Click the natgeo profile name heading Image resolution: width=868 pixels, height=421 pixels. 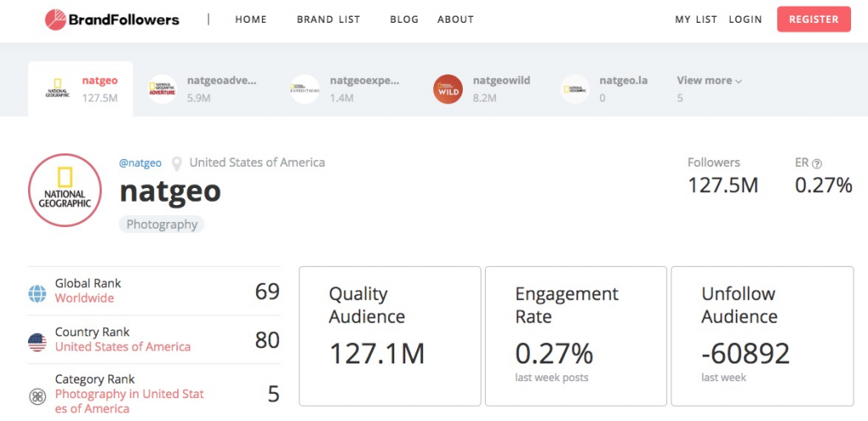(x=170, y=191)
